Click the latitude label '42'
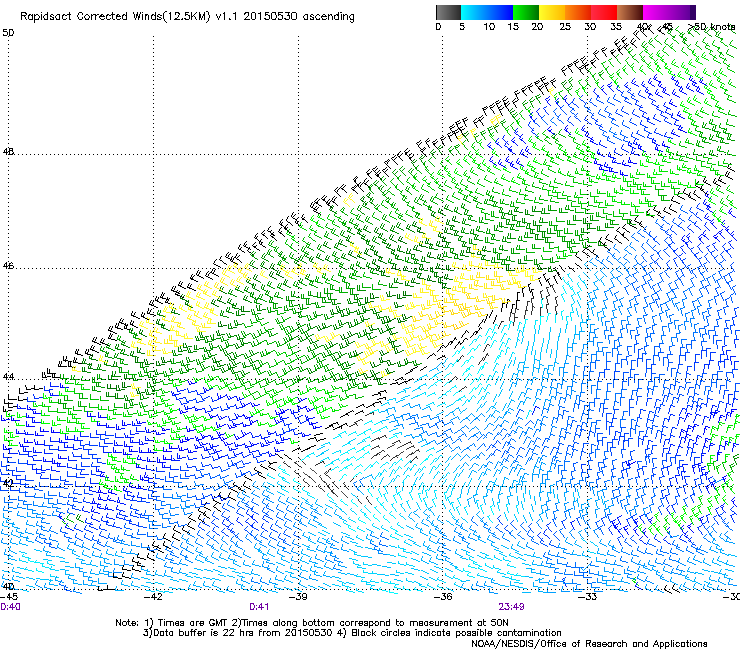740x650 pixels. (8, 483)
